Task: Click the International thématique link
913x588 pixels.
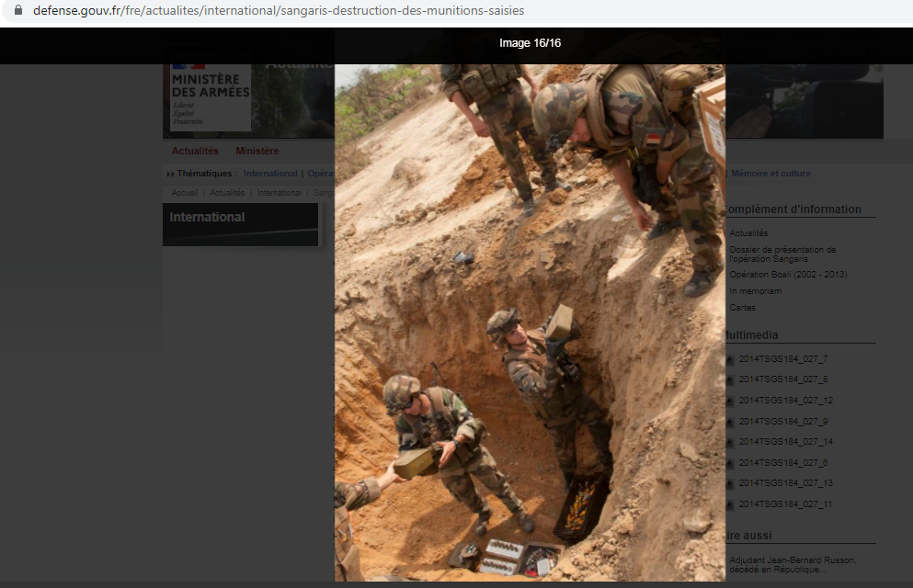Action: (x=270, y=174)
